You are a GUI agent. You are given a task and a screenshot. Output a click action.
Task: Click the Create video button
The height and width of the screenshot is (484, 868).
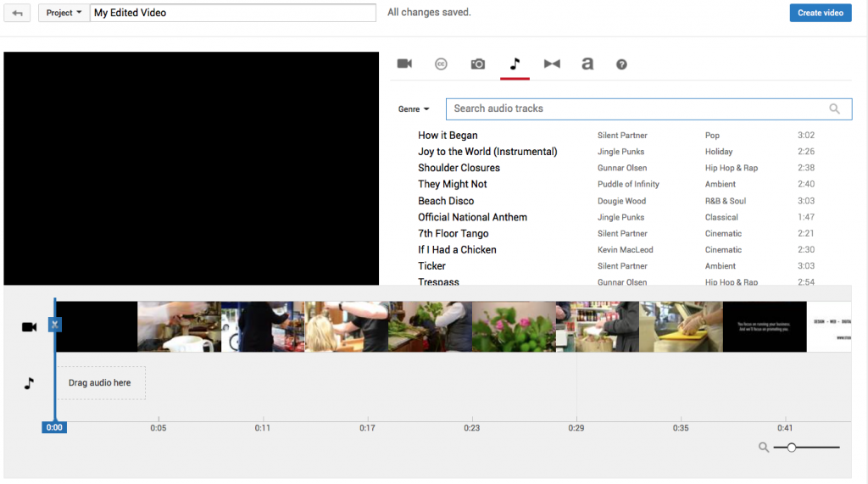tap(821, 13)
